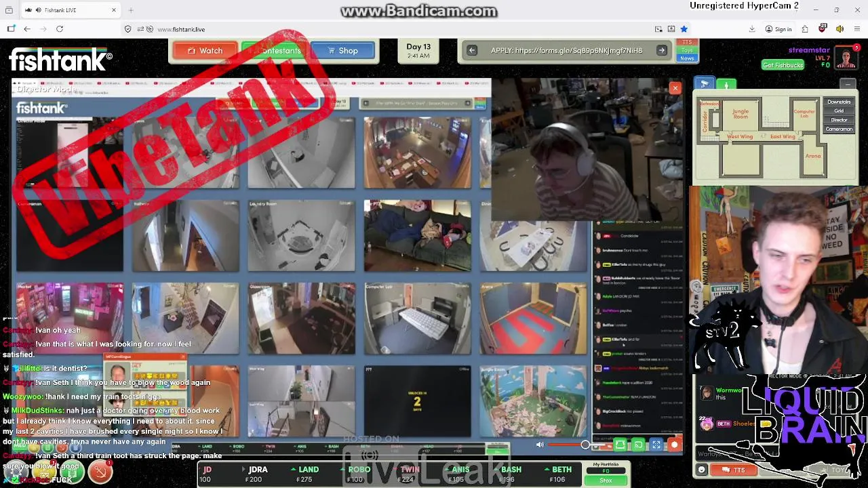
Task: Click the fishtank logo
Action: (x=60, y=60)
